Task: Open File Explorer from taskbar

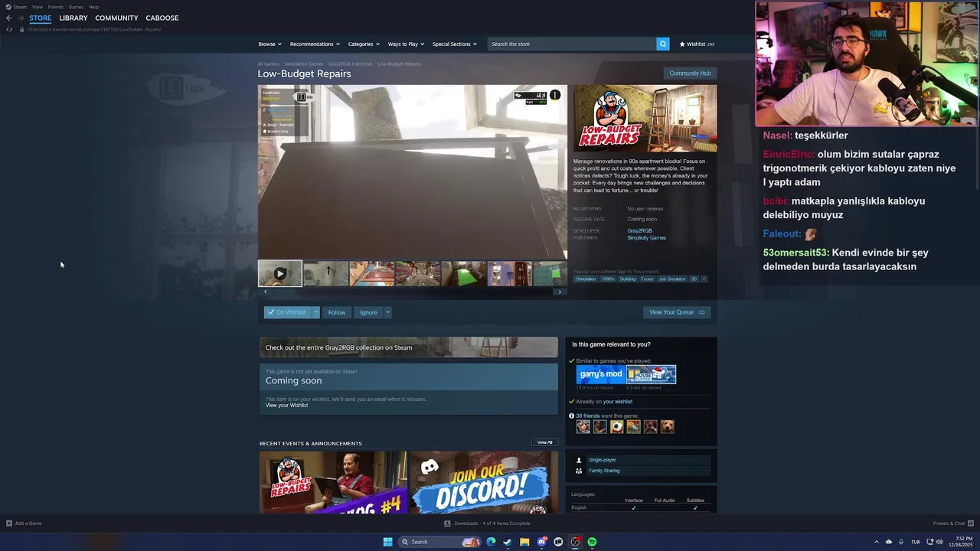Action: 524,542
